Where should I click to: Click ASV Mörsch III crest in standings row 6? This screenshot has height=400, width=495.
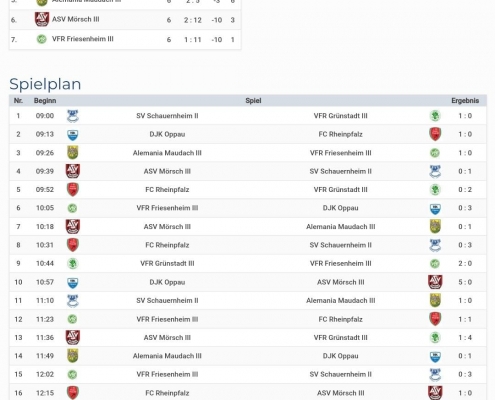(42, 19)
